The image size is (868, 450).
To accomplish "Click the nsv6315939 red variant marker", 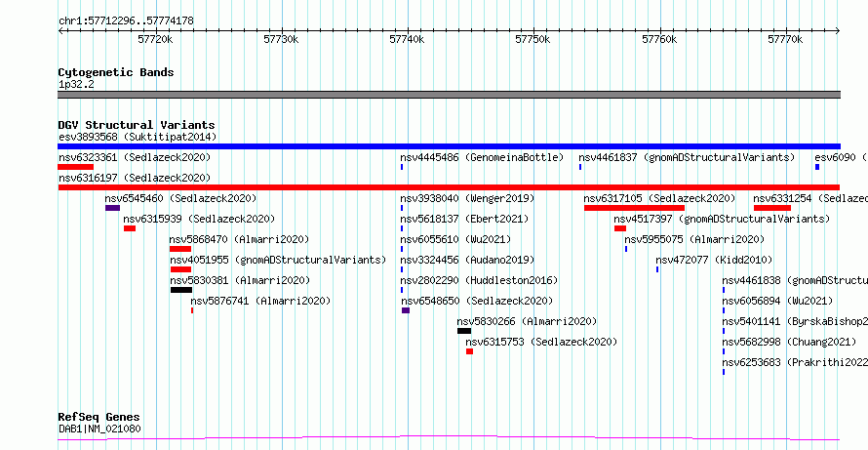I will (x=130, y=228).
